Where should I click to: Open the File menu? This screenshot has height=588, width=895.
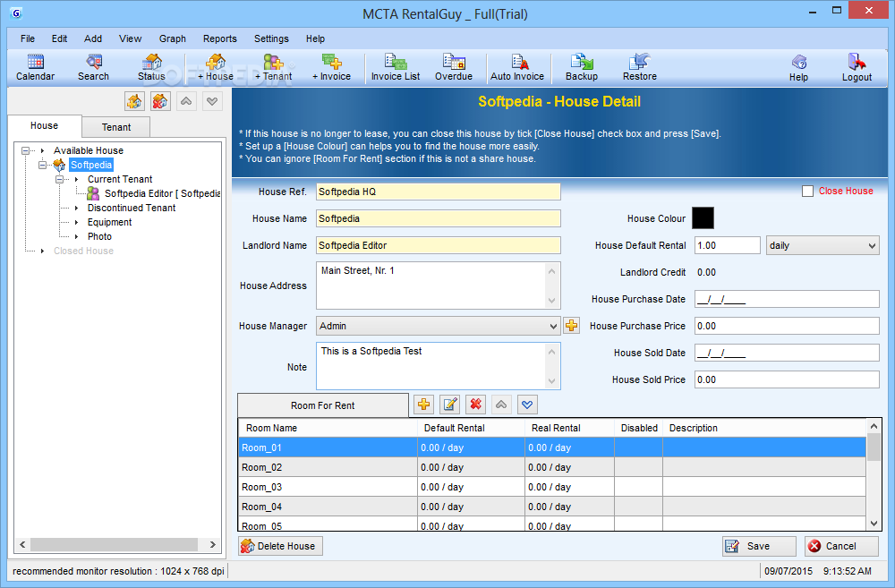[28, 38]
